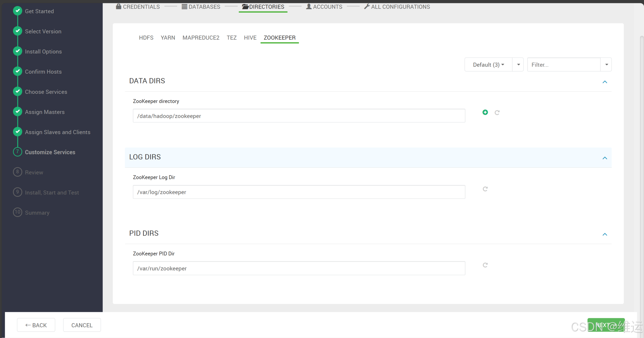Click the folder icon on the DIRECTORIES step
644x338 pixels.
[x=244, y=7]
